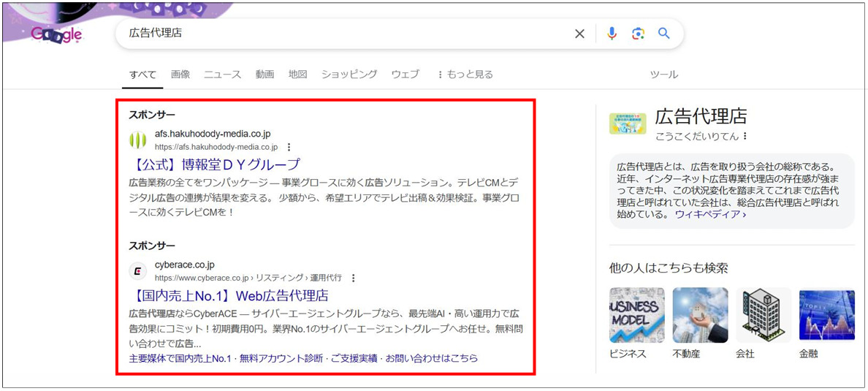
Task: Switch to the 画像 tab
Action: coord(180,75)
